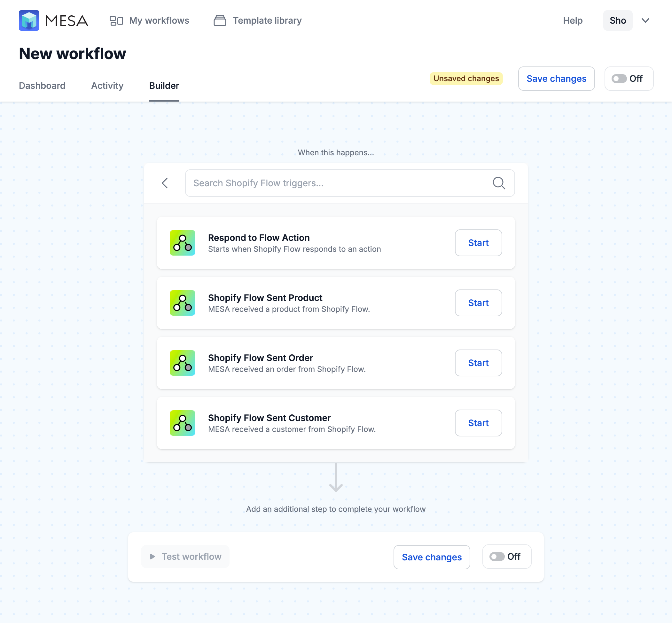The width and height of the screenshot is (672, 623).
Task: Click "MESA received a product from Shopify Flow."
Action: click(x=289, y=309)
